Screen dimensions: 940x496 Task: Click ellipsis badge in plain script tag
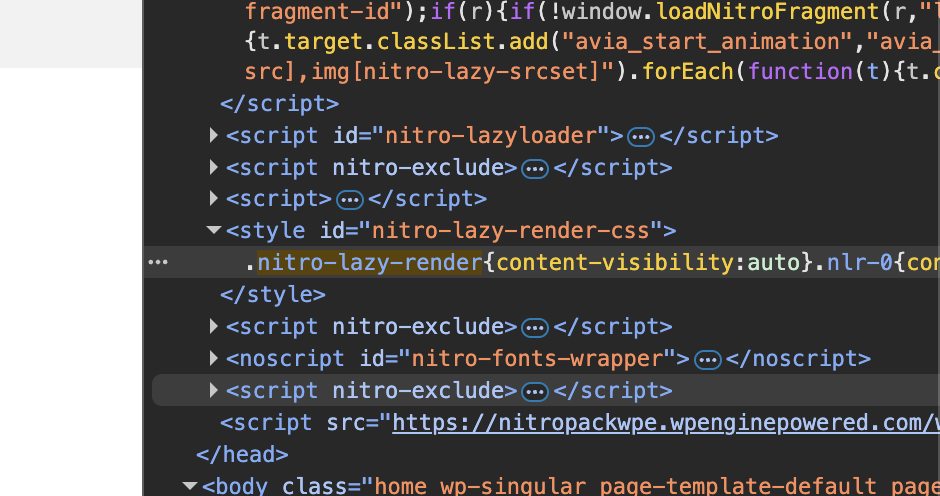(x=350, y=200)
